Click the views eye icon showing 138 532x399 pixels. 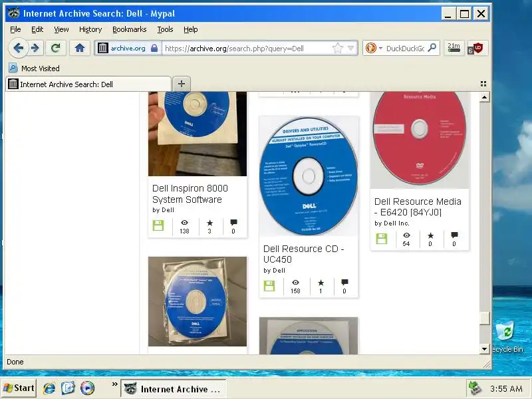click(x=184, y=223)
